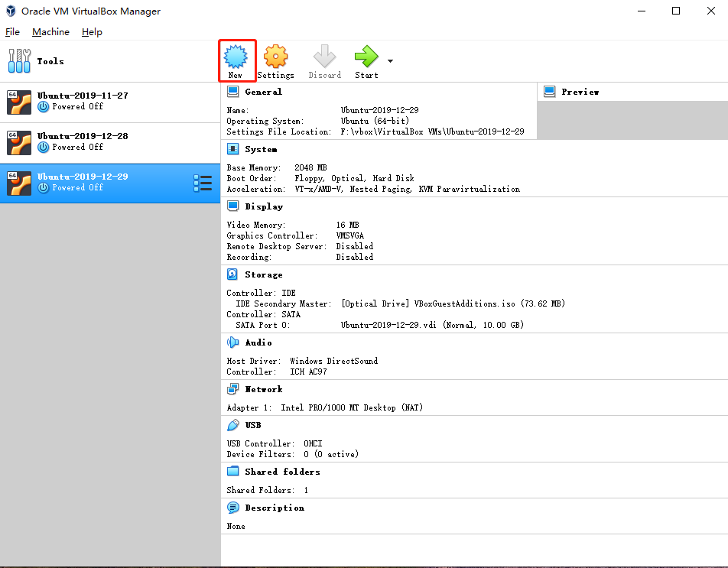Click the Device Filters 0 (0 active) value
Image resolution: width=728 pixels, height=568 pixels.
point(331,454)
